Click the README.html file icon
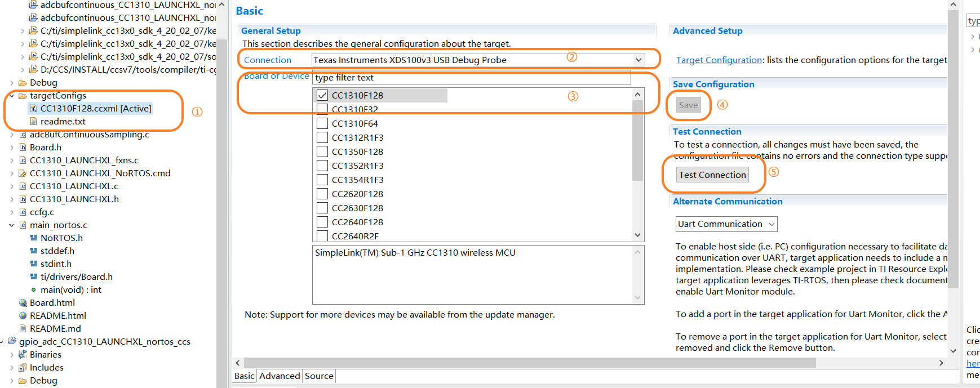Viewport: 980px width, 388px height. (x=23, y=316)
